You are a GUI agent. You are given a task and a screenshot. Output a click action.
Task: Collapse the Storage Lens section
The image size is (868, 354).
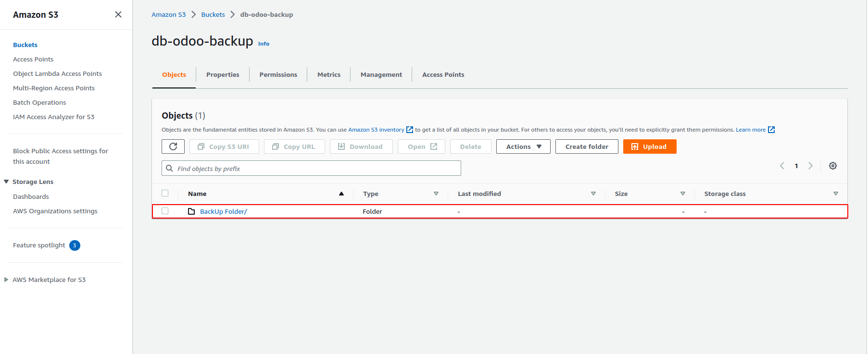point(6,182)
